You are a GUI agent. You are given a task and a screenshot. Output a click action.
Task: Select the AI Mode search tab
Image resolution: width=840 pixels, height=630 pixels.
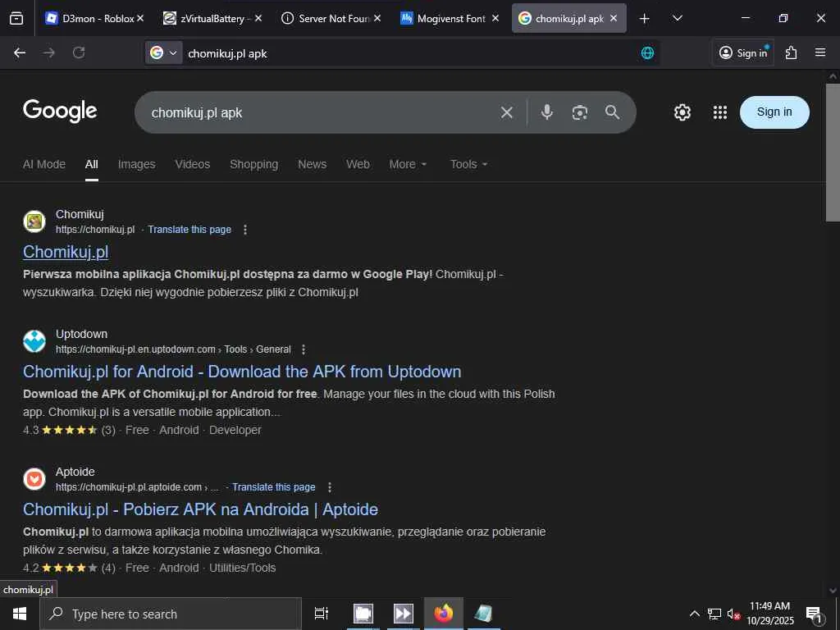click(x=44, y=164)
